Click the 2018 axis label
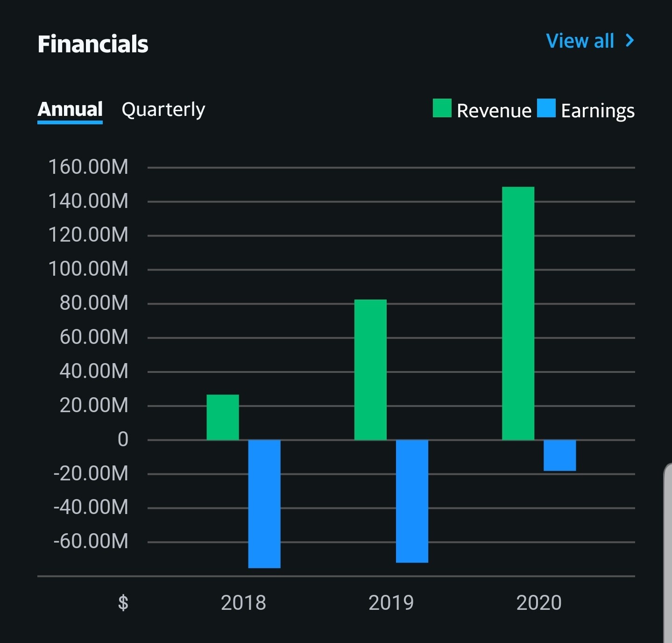The image size is (672, 643). [x=244, y=603]
